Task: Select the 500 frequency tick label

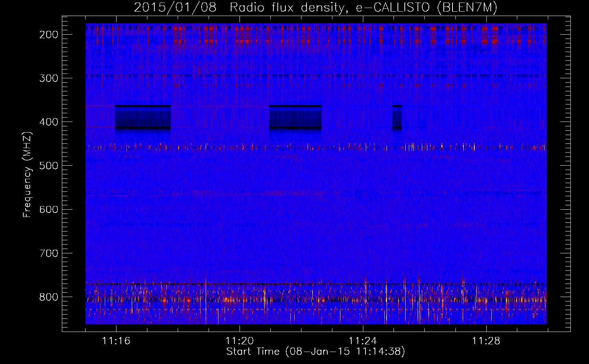Action: [x=49, y=166]
